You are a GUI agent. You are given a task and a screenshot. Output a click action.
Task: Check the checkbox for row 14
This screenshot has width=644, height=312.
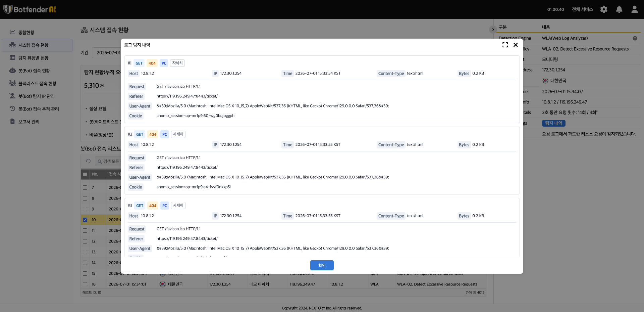click(x=85, y=263)
